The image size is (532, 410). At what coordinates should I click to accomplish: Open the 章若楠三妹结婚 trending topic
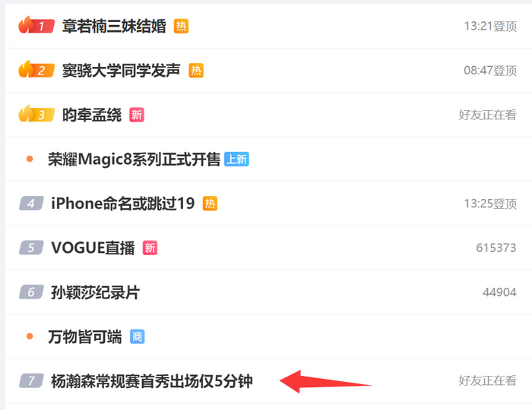pos(114,26)
